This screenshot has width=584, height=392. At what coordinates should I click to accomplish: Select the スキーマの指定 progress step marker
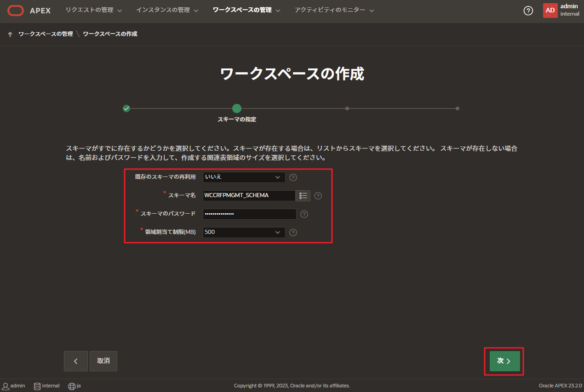236,108
